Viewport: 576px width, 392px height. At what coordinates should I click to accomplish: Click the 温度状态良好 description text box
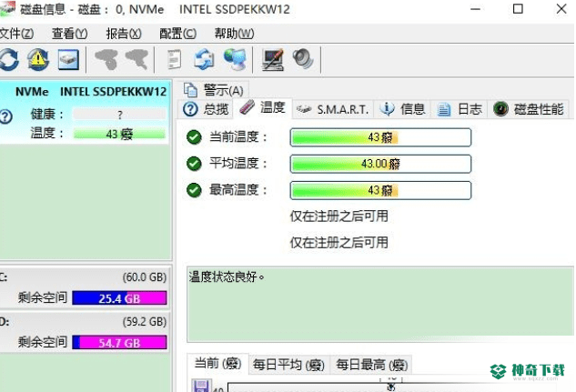click(379, 305)
